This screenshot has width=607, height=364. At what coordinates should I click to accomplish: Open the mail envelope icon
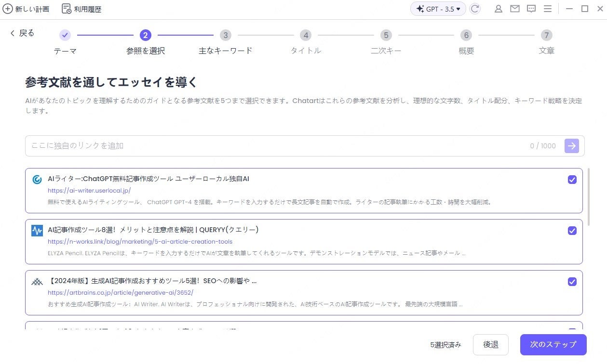pos(515,9)
